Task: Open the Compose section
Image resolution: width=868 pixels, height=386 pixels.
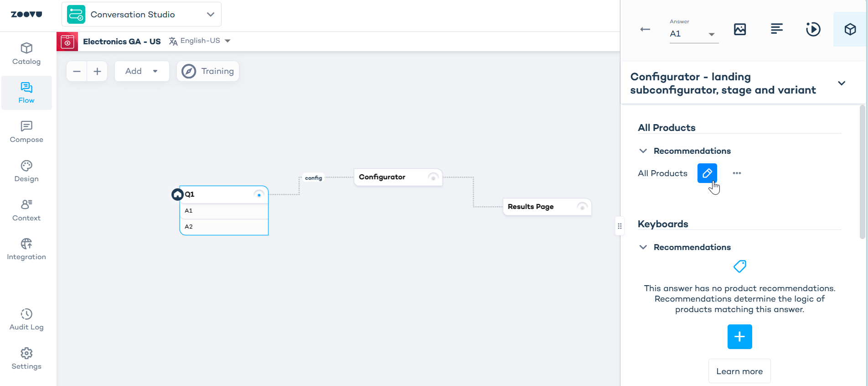Action: click(26, 132)
